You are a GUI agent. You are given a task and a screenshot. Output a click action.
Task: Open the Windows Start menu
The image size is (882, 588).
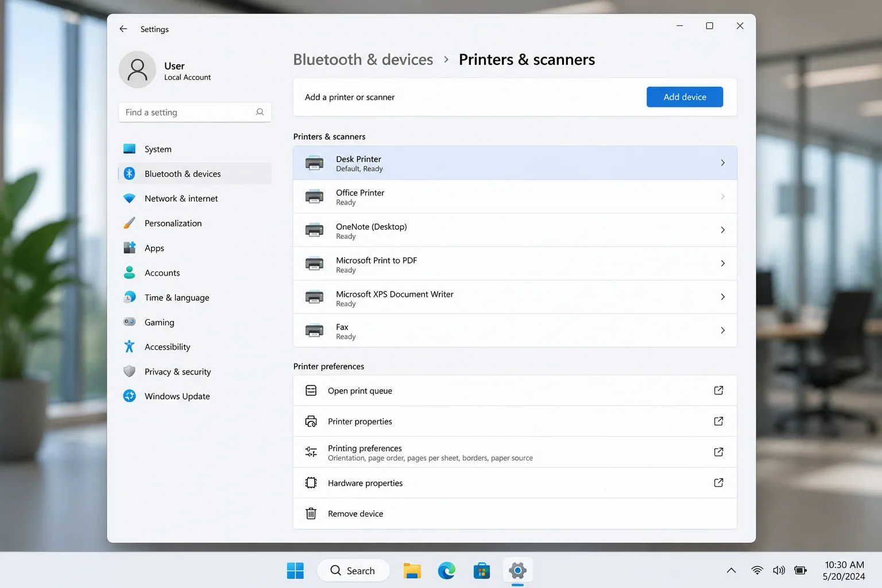click(x=295, y=570)
